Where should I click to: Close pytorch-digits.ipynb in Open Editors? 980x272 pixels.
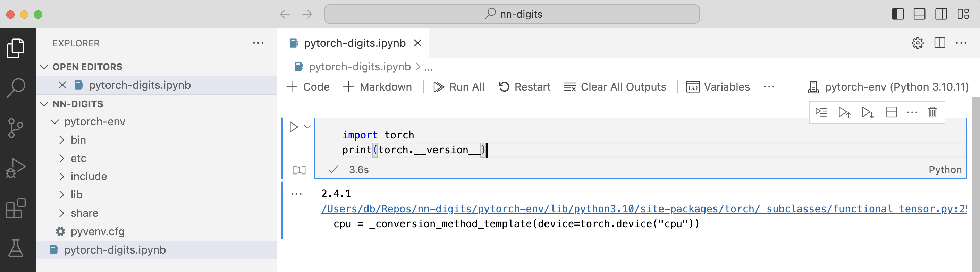[62, 85]
